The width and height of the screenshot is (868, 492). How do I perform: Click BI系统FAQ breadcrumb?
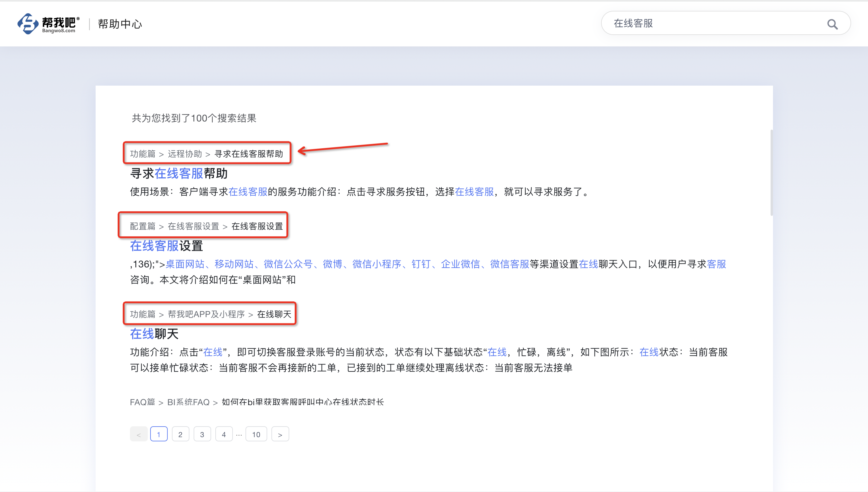(x=188, y=402)
